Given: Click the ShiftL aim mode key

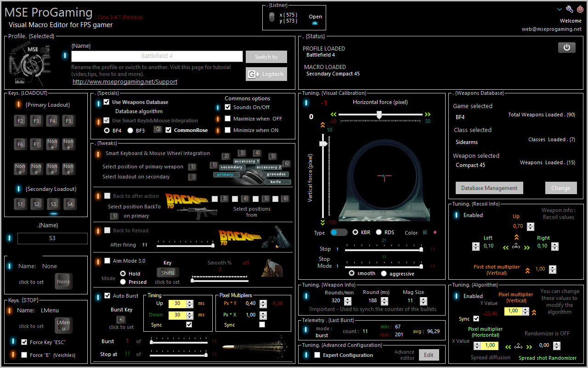Looking at the screenshot, I should (167, 273).
